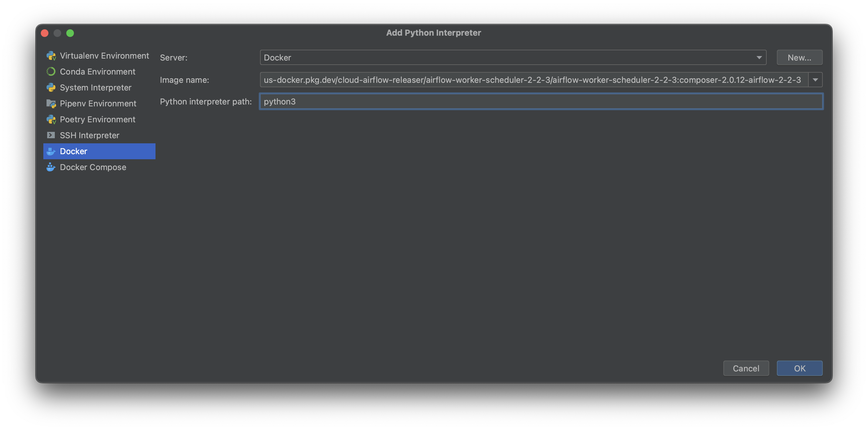Click the System Interpreter python icon
868x430 pixels.
pos(51,88)
